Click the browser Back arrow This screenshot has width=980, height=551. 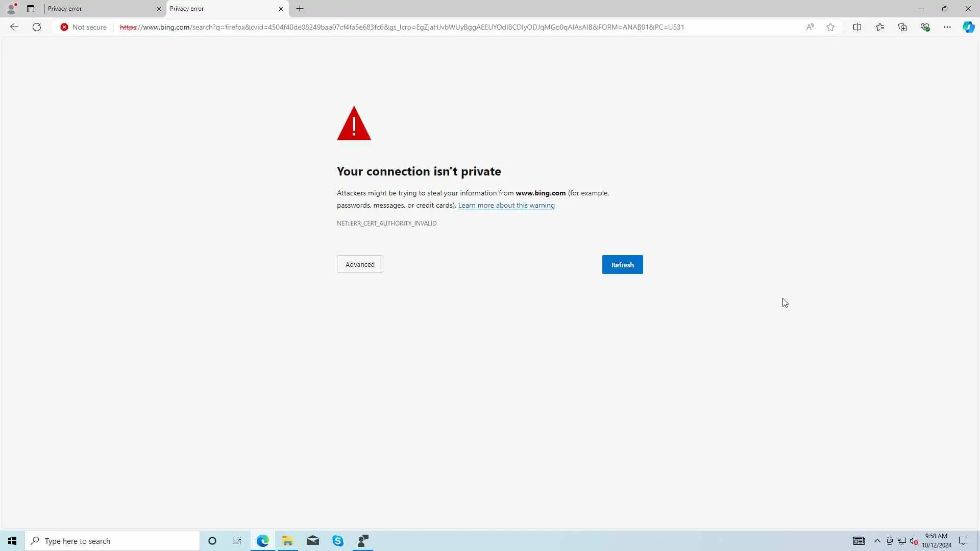(x=14, y=27)
